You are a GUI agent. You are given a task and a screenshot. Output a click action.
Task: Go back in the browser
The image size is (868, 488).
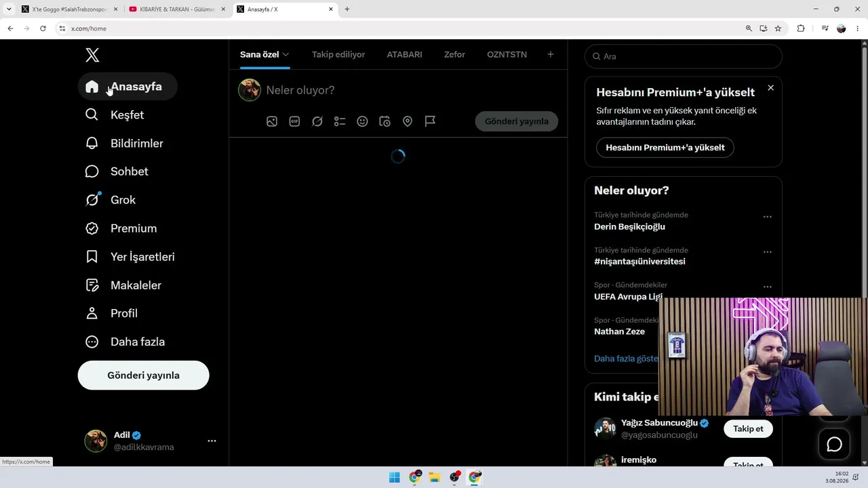[10, 28]
